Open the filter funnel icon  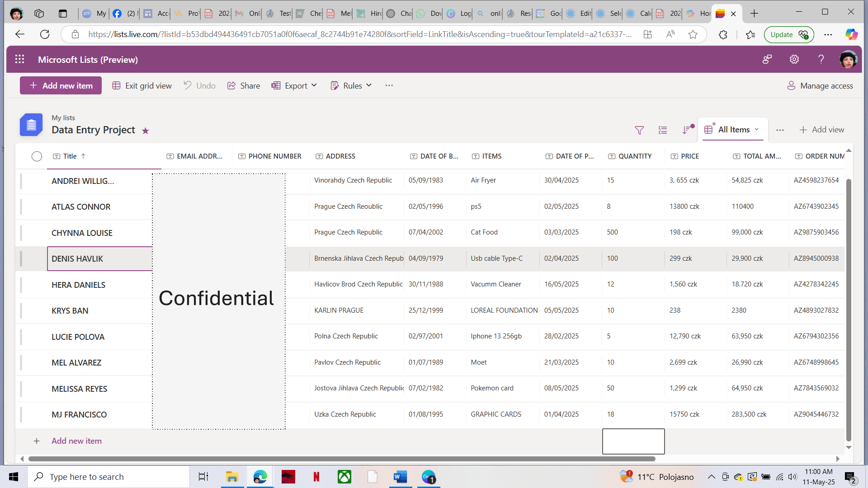click(639, 130)
